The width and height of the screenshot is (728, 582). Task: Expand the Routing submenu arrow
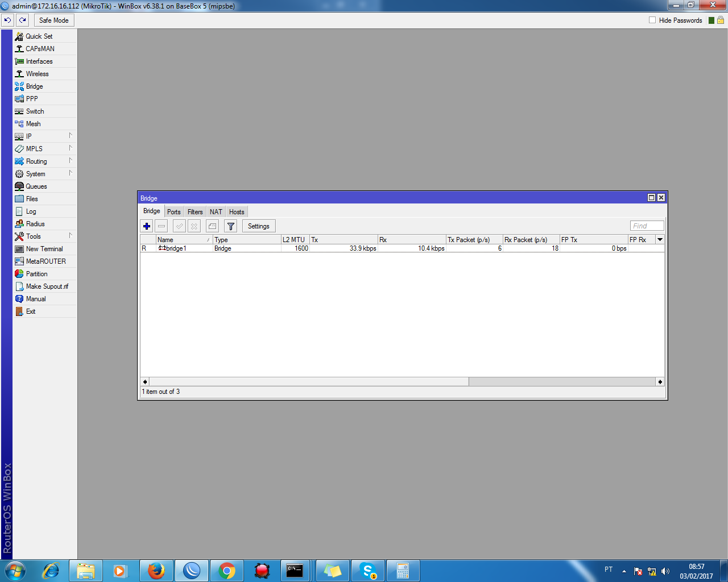click(71, 161)
